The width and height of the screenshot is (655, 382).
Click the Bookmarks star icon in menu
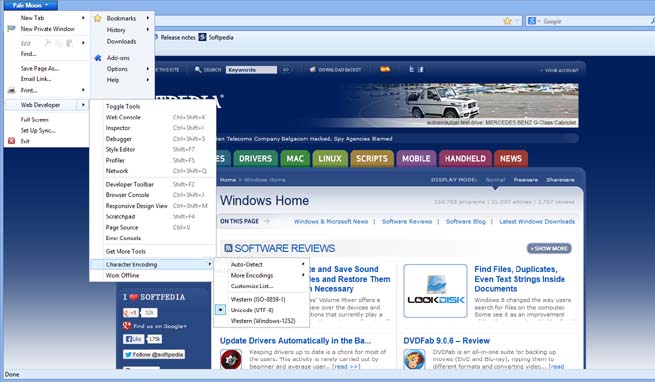coord(97,18)
